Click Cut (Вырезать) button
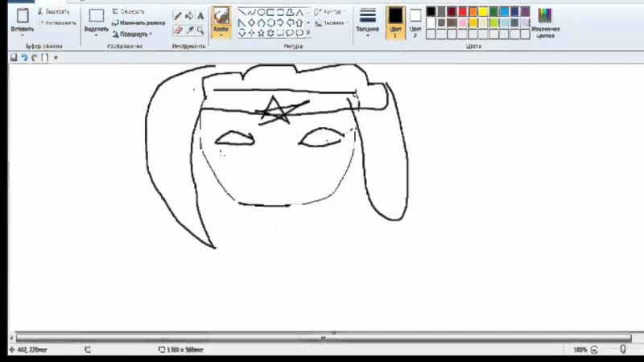 click(x=53, y=11)
